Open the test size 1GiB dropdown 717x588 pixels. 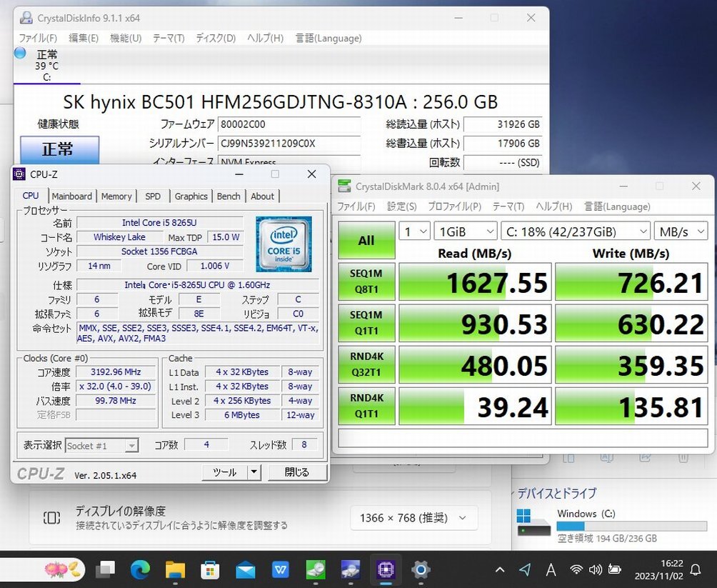466,231
